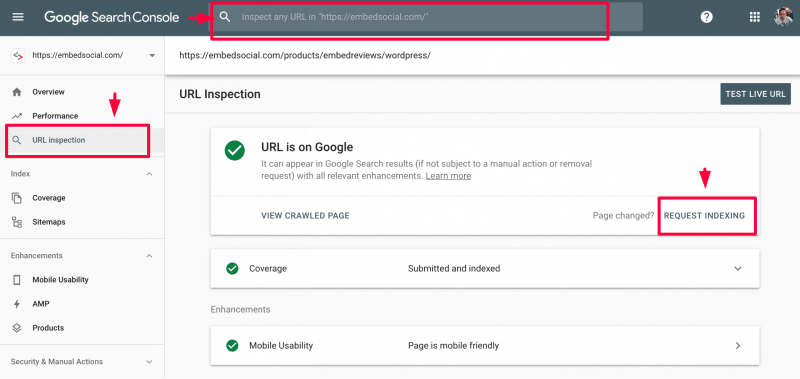Click the Overview home icon
This screenshot has width=800, height=379.
(x=17, y=92)
